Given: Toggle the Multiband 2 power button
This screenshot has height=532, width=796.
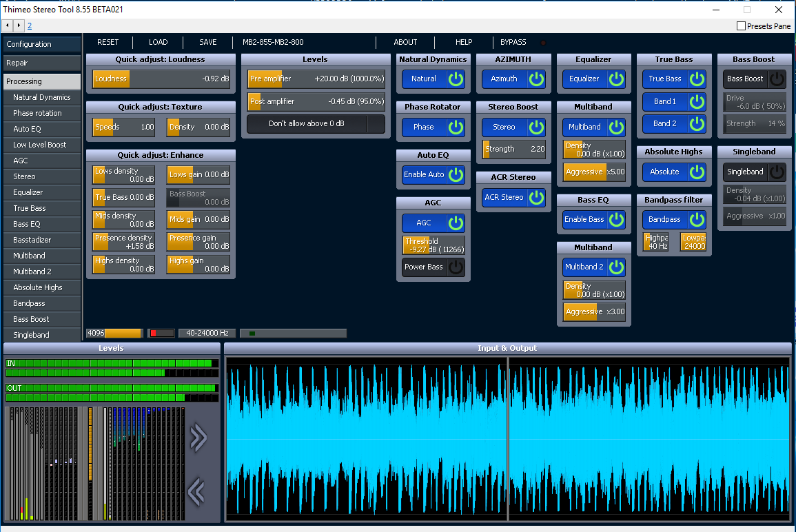Looking at the screenshot, I should [616, 267].
